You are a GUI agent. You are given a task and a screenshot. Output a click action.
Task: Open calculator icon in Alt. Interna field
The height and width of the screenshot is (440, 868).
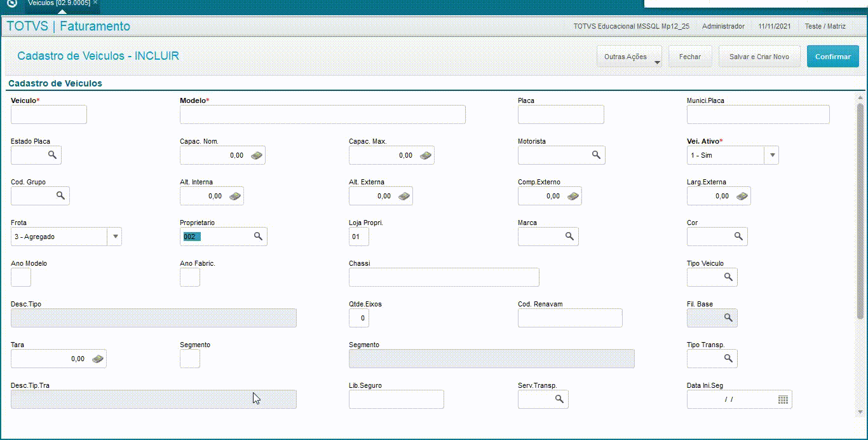(234, 196)
